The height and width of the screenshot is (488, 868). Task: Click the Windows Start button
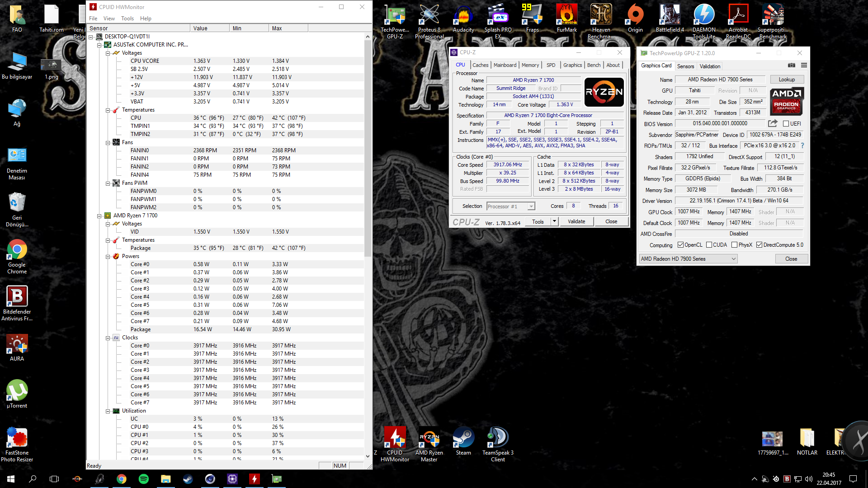(x=11, y=479)
